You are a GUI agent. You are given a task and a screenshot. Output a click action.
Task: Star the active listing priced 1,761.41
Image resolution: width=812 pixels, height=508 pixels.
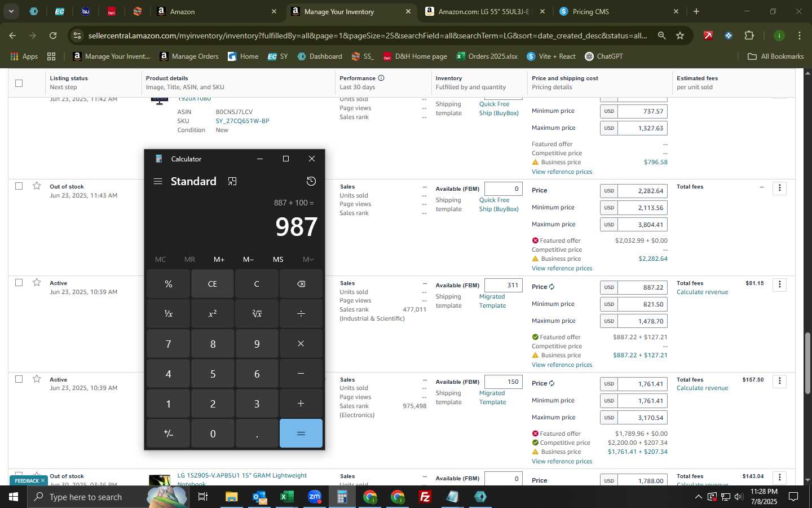37,379
